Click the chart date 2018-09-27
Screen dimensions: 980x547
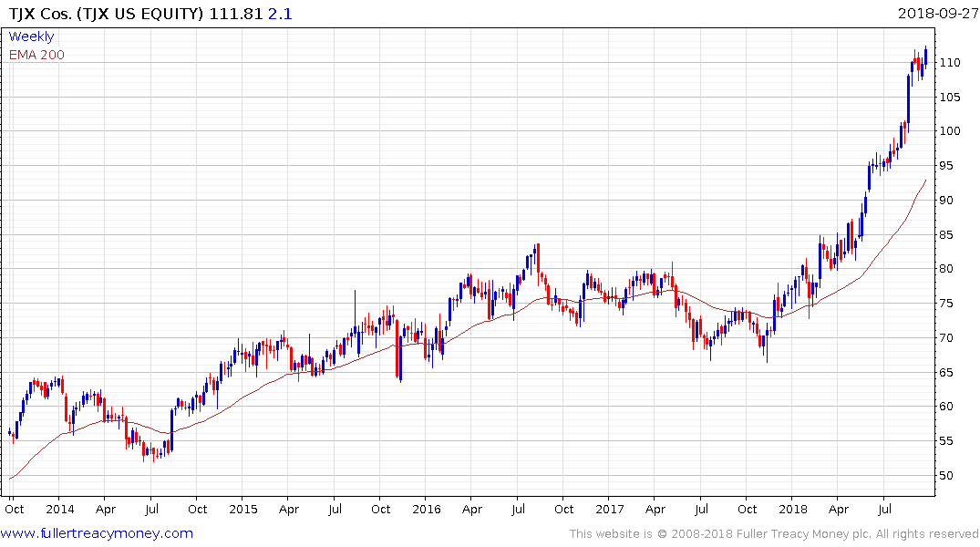coord(937,14)
